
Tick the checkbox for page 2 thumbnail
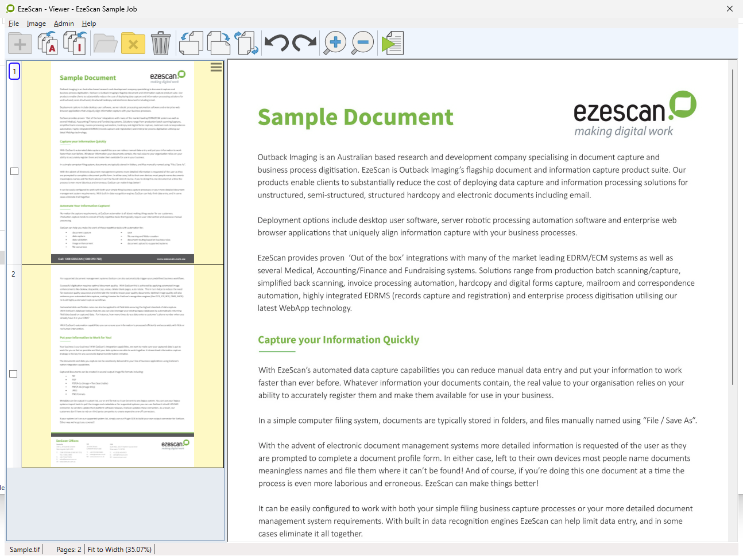tap(14, 374)
